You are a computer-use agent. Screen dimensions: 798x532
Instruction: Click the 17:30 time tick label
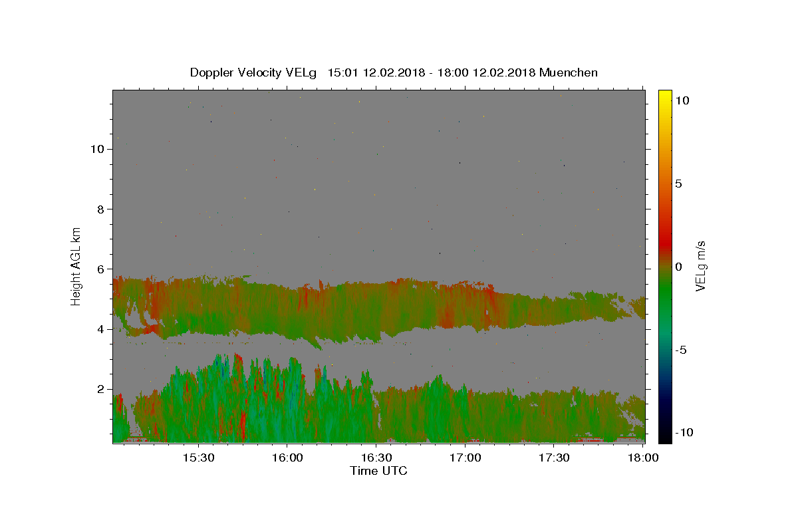click(x=554, y=458)
